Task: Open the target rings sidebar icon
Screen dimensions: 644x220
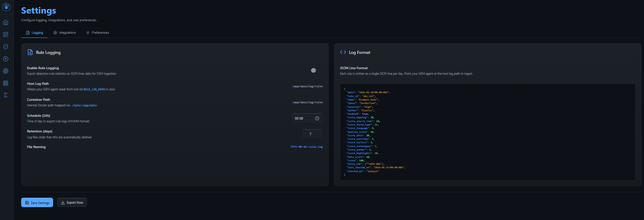Action: (x=6, y=71)
